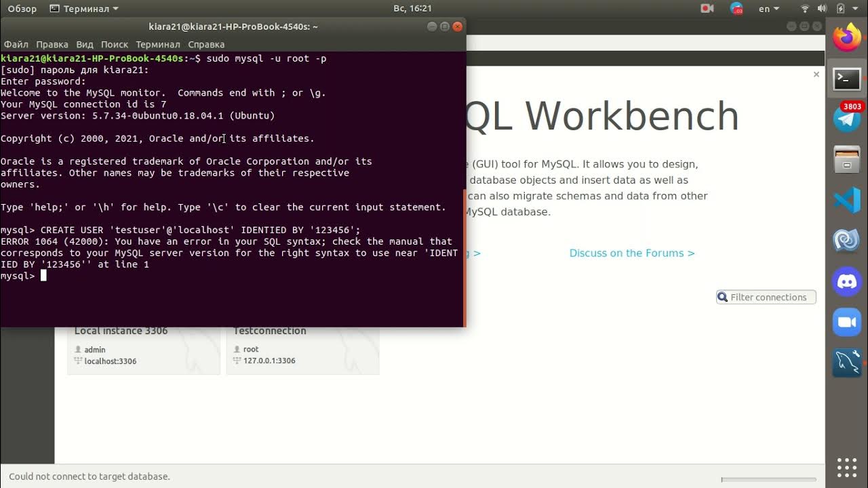This screenshot has width=868, height=488.
Task: Click the CREATE USER command line
Action: click(x=180, y=230)
